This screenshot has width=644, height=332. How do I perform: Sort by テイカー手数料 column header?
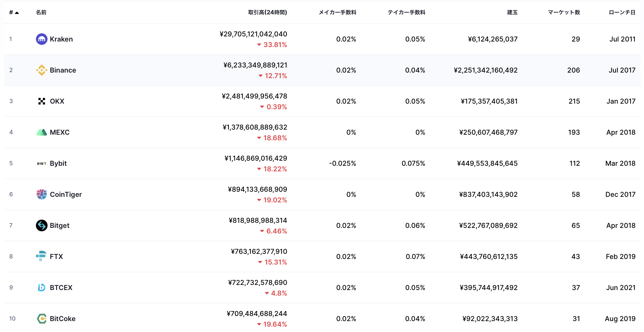[406, 12]
